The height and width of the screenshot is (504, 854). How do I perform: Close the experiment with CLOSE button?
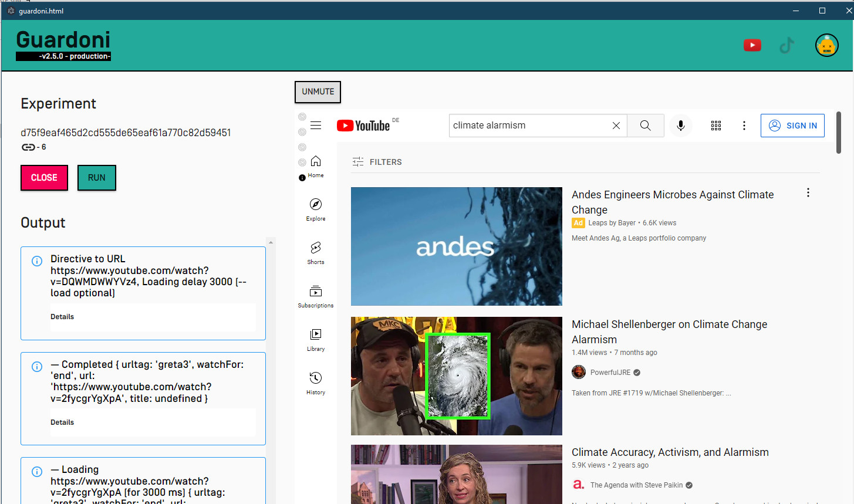tap(44, 178)
